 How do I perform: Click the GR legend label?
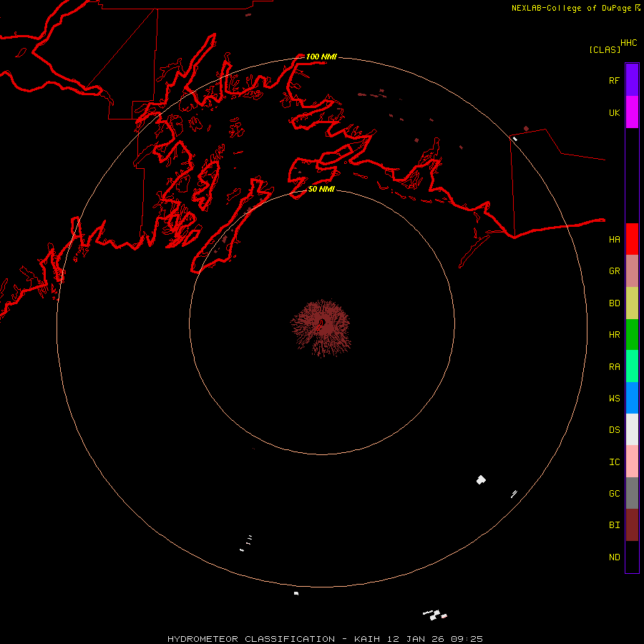(614, 271)
